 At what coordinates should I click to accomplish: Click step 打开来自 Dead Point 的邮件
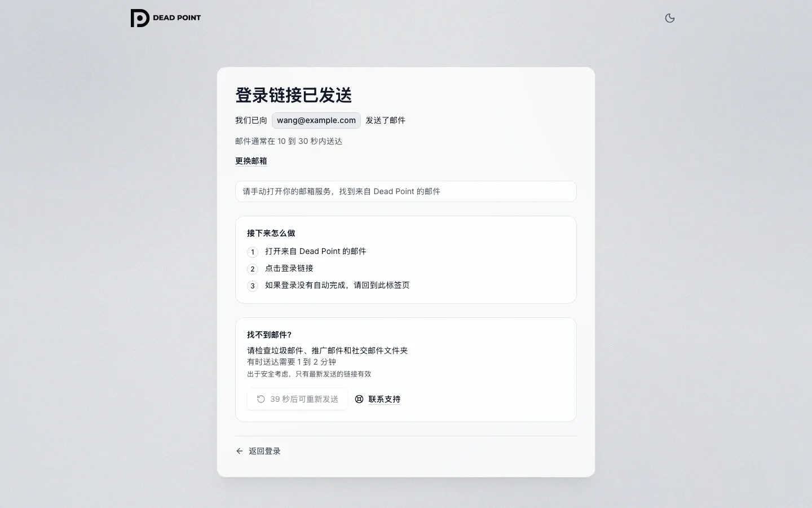316,251
